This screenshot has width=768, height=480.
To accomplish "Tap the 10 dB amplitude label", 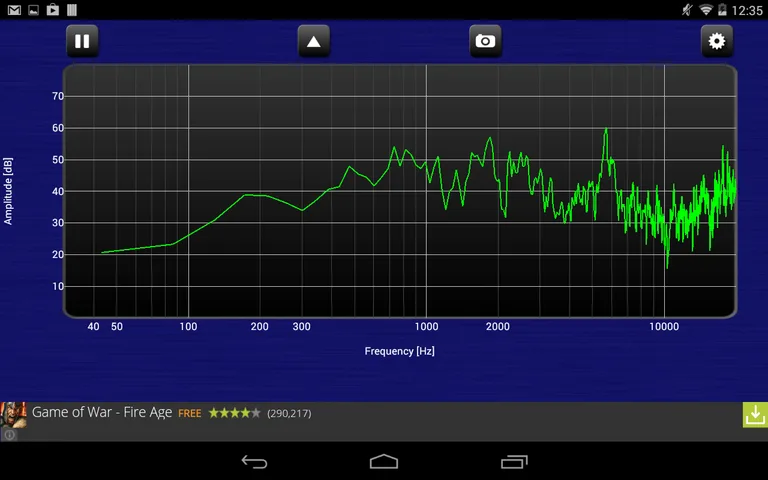I will [x=58, y=287].
